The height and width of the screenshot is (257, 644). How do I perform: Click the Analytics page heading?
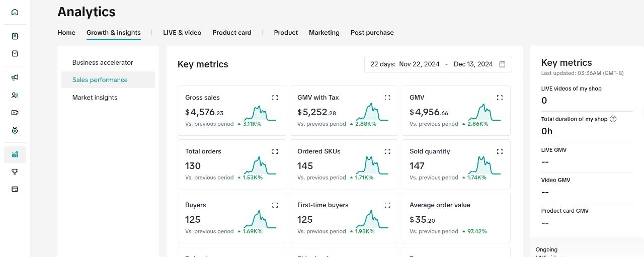pos(87,12)
